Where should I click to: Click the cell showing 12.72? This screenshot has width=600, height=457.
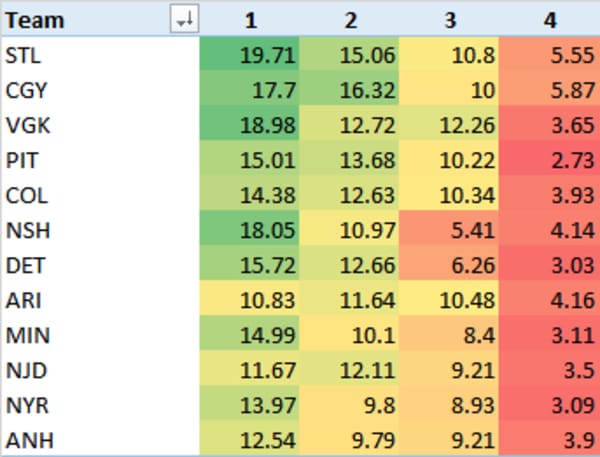point(349,124)
